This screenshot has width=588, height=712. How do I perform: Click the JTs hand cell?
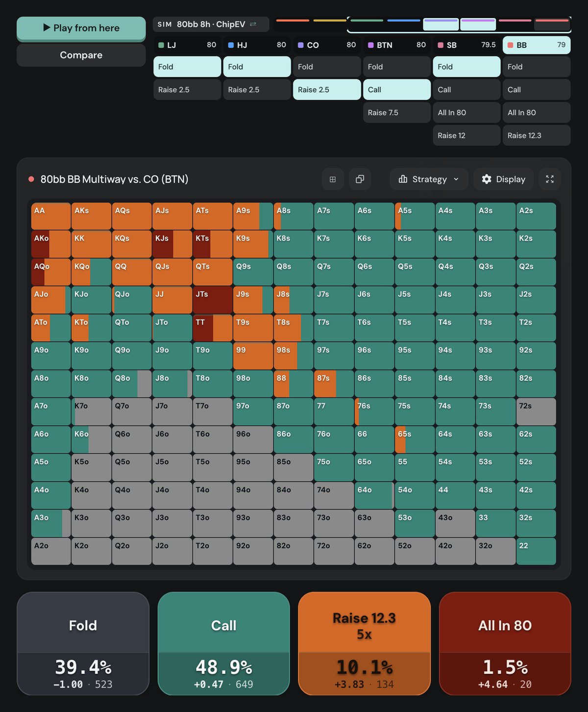pyautogui.click(x=213, y=300)
